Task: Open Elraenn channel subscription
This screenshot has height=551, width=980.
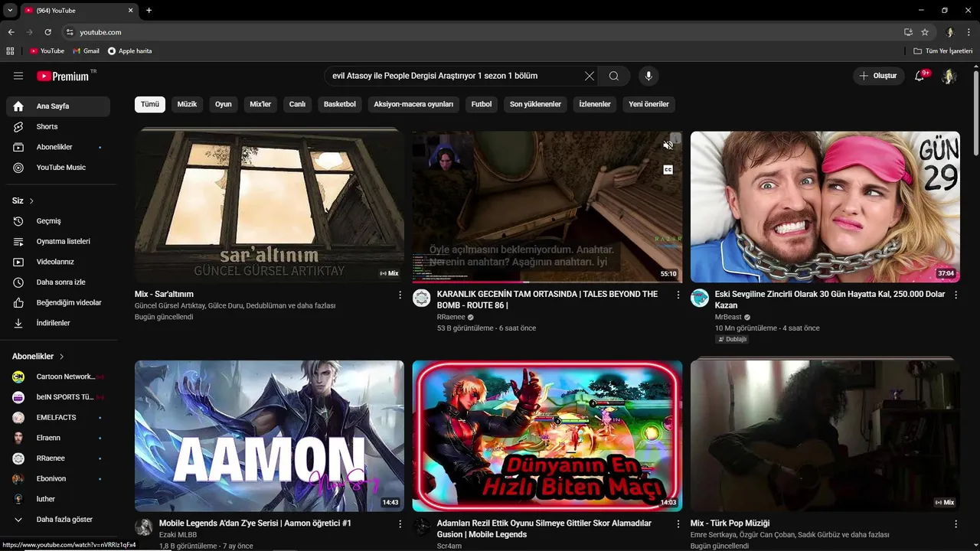Action: pyautogui.click(x=58, y=438)
